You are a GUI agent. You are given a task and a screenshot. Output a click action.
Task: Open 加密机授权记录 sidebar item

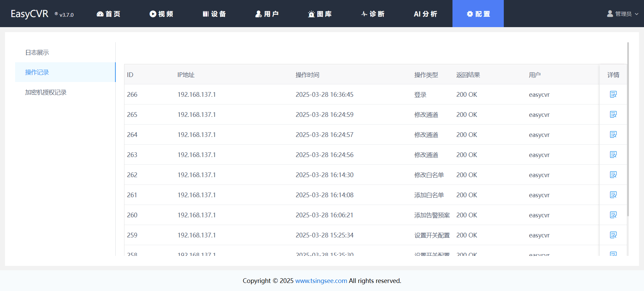coord(46,92)
